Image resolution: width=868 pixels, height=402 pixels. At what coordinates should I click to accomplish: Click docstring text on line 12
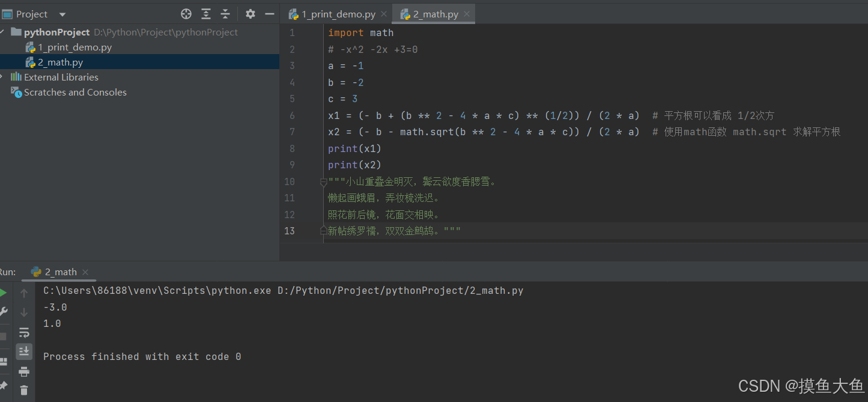(x=384, y=215)
